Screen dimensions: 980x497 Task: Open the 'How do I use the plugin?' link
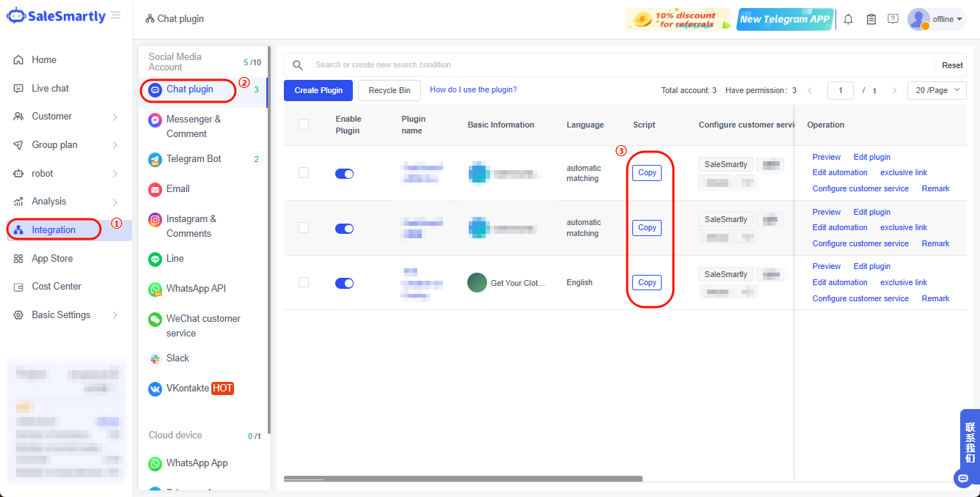coord(473,89)
